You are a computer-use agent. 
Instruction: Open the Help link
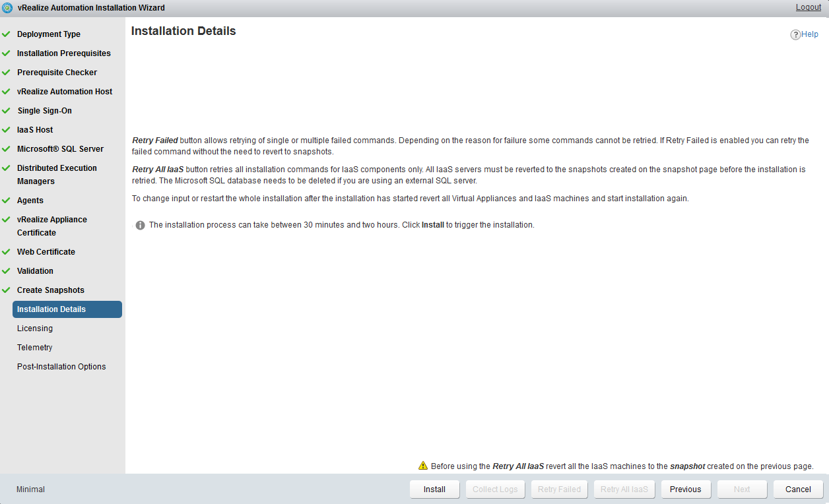coord(809,34)
